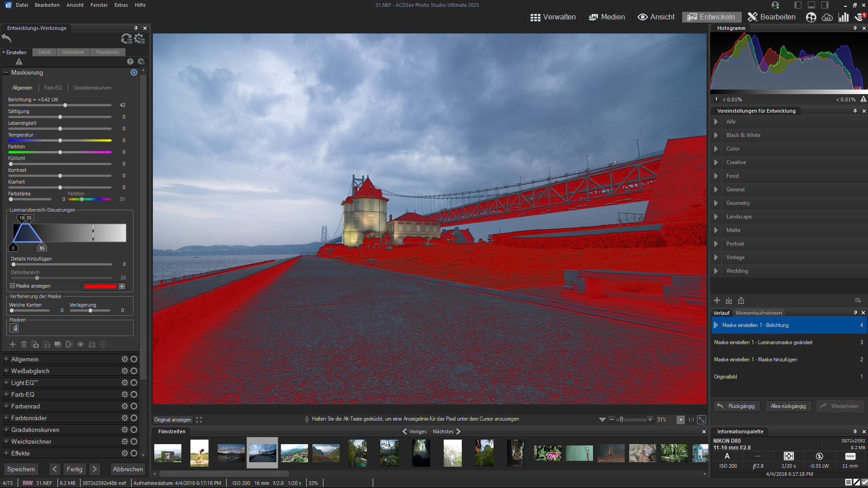Click the fit-to-screen zoom icon

click(x=702, y=420)
